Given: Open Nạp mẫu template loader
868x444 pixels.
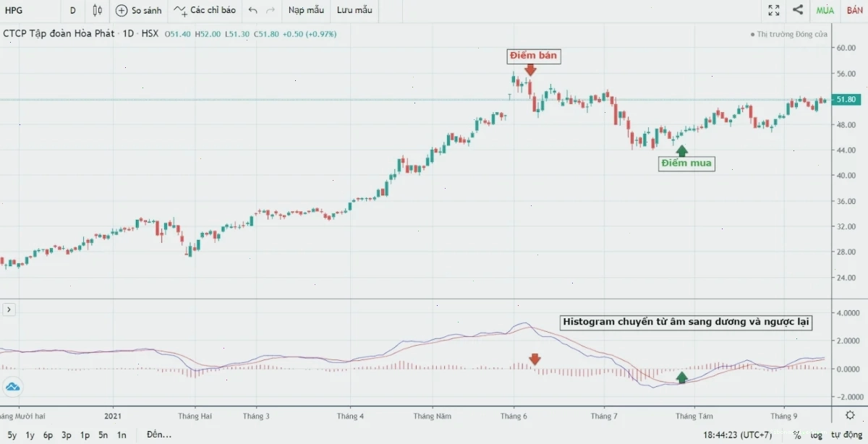Looking at the screenshot, I should tap(306, 10).
